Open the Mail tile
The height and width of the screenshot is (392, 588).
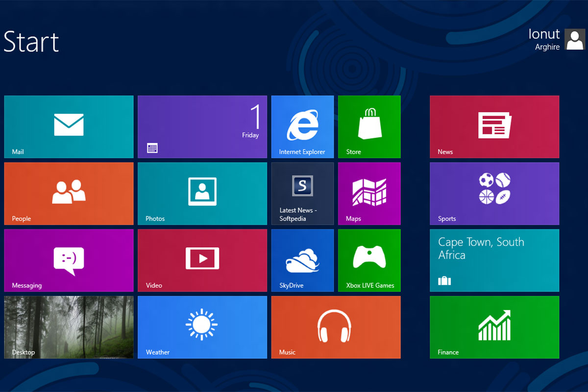tap(69, 126)
